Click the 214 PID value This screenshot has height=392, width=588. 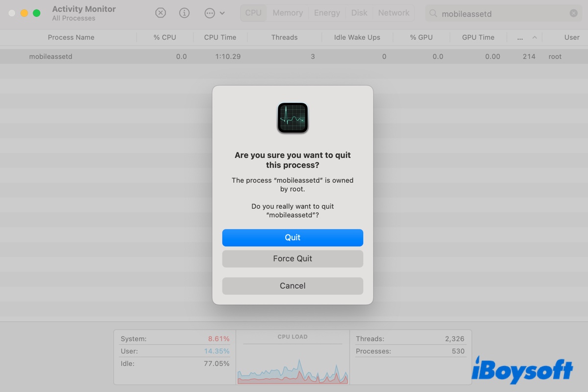pyautogui.click(x=529, y=56)
